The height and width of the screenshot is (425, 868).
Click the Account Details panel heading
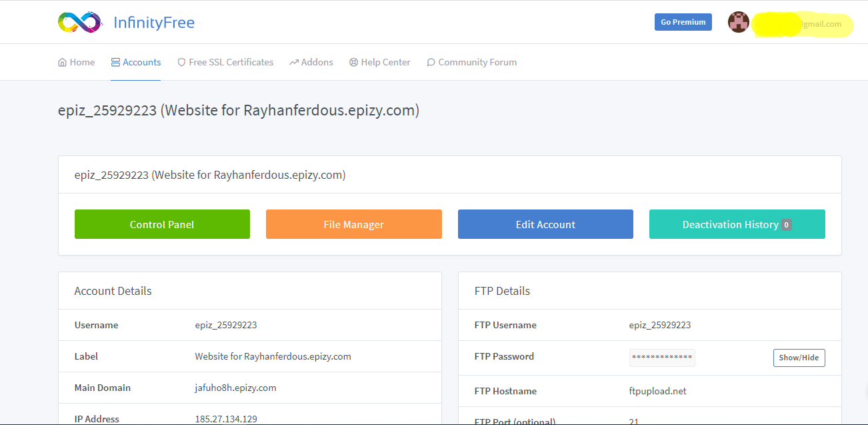(x=113, y=291)
